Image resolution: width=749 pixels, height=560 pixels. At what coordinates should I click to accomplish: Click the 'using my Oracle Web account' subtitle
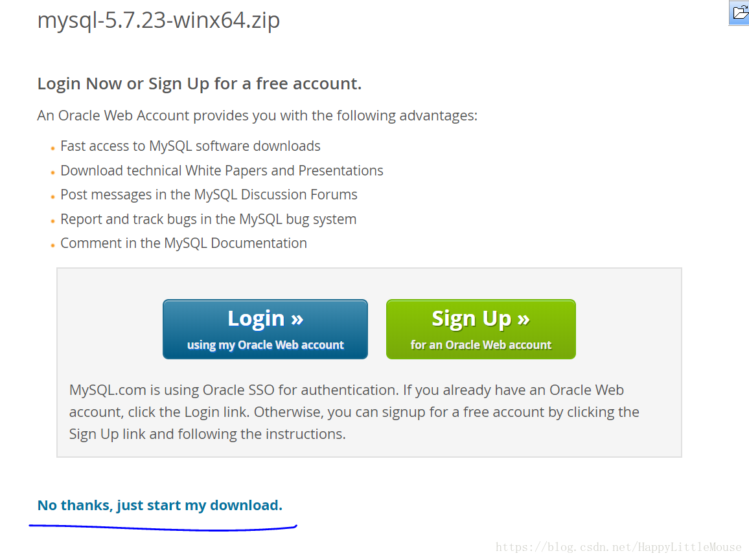(265, 344)
